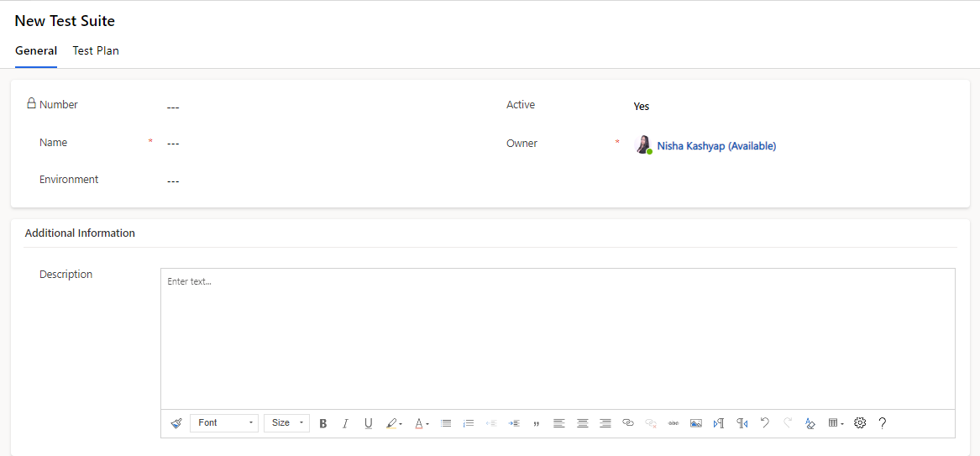The height and width of the screenshot is (456, 980).
Task: Align text left
Action: [x=559, y=423]
